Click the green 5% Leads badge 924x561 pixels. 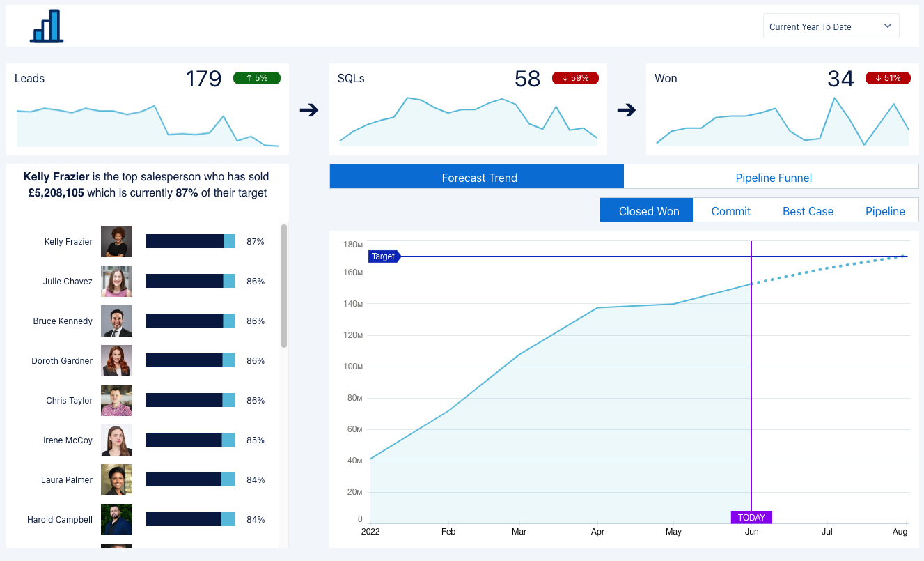coord(256,78)
